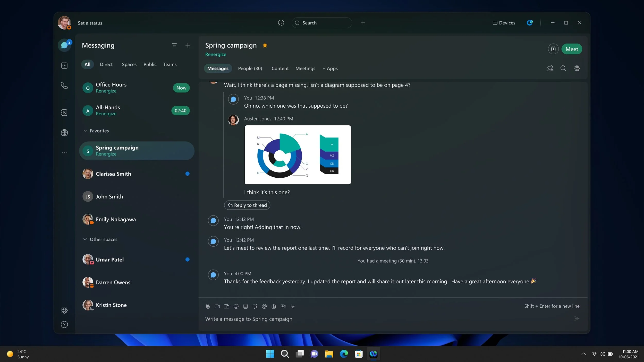
Task: Insert a GIF into the message
Action: pos(245,306)
